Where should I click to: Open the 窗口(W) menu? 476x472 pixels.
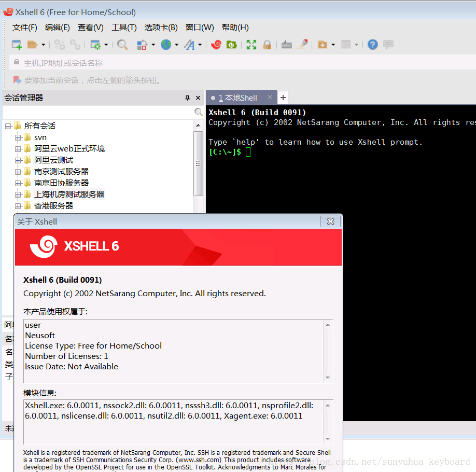[200, 27]
